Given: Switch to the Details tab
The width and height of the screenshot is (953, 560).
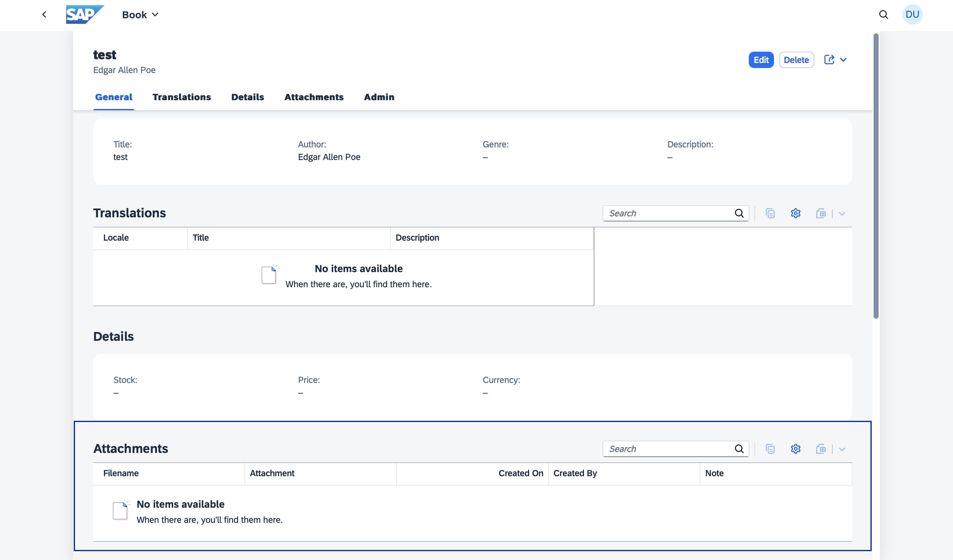Looking at the screenshot, I should (x=247, y=97).
